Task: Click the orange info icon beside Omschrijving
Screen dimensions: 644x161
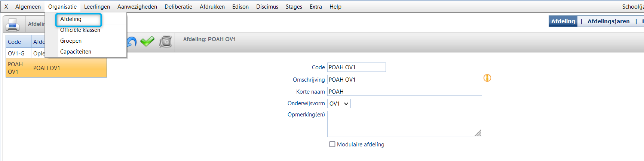Action: pyautogui.click(x=487, y=78)
